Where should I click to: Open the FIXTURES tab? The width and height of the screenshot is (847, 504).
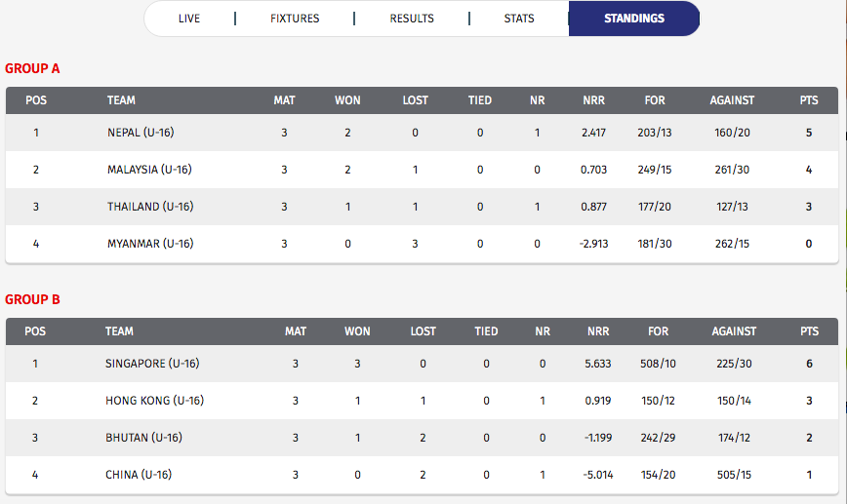coord(295,19)
